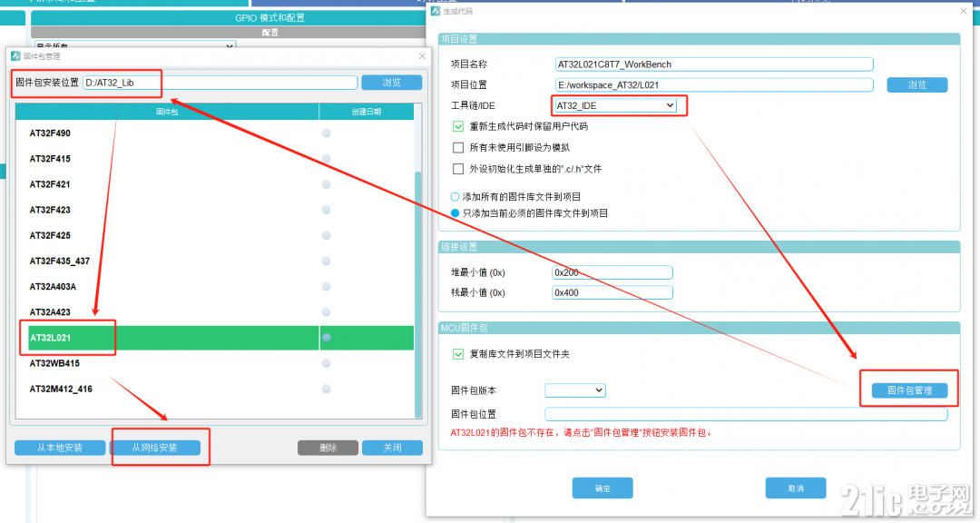Viewport: 980px width, 523px height.
Task: Browse for firmware package install location
Action: [392, 83]
